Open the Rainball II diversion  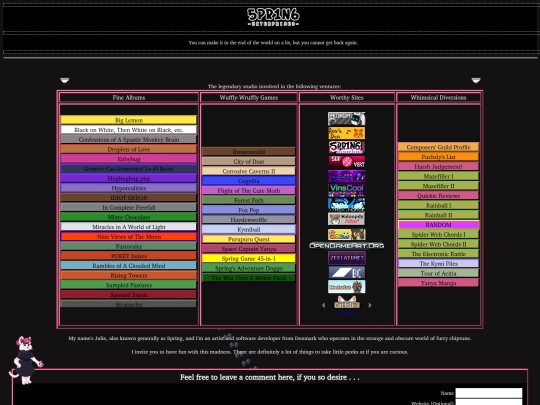438,215
